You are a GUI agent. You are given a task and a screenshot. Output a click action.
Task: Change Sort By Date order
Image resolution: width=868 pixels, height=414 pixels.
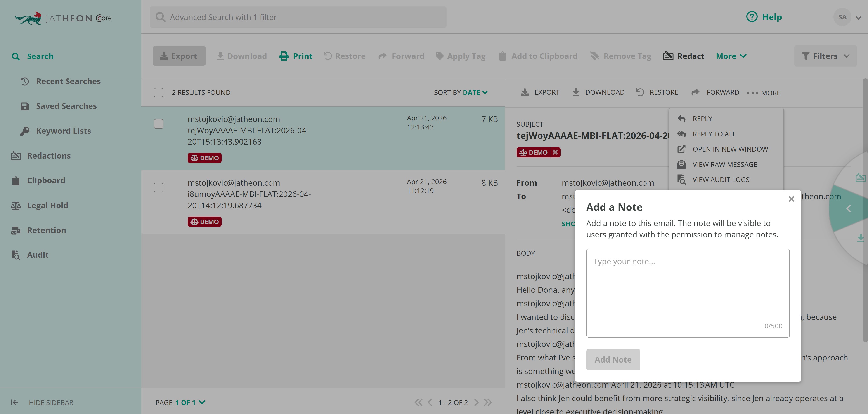[475, 92]
